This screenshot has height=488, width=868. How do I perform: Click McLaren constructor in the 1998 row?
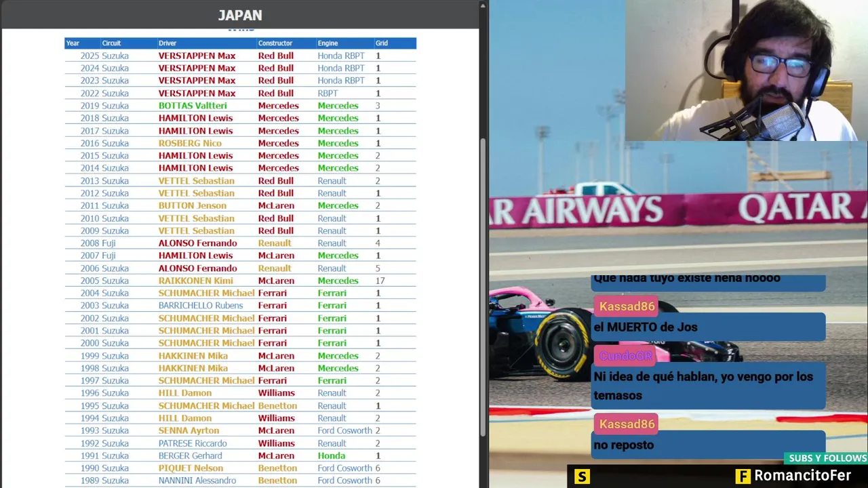click(x=276, y=368)
